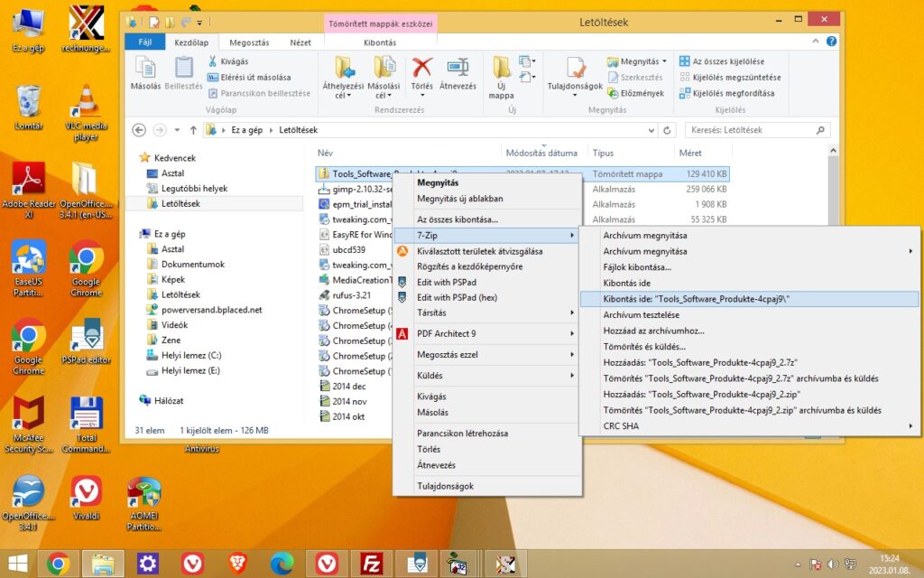Open recent locations dropdown beside the forward arrow

[x=177, y=130]
